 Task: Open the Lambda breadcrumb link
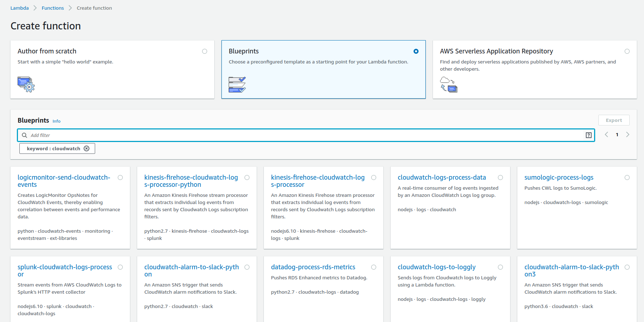(19, 8)
